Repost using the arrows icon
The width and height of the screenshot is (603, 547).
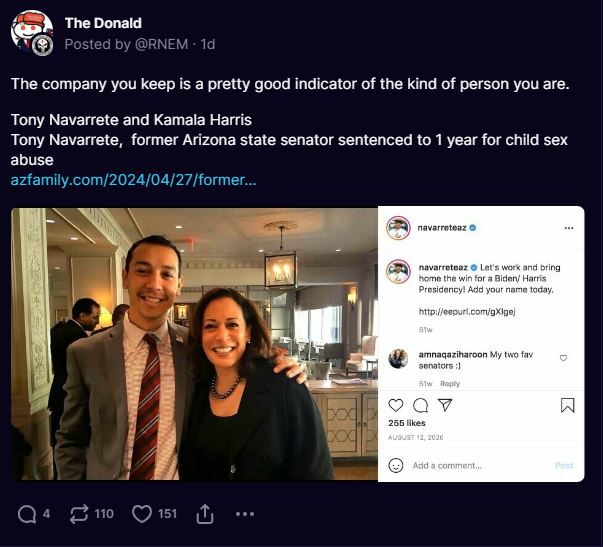[79, 514]
